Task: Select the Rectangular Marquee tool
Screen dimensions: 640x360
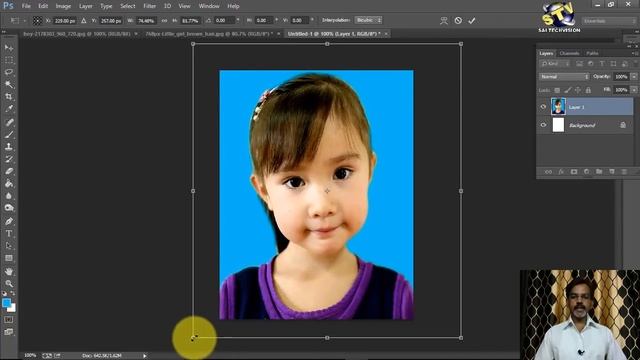Action: [x=9, y=60]
